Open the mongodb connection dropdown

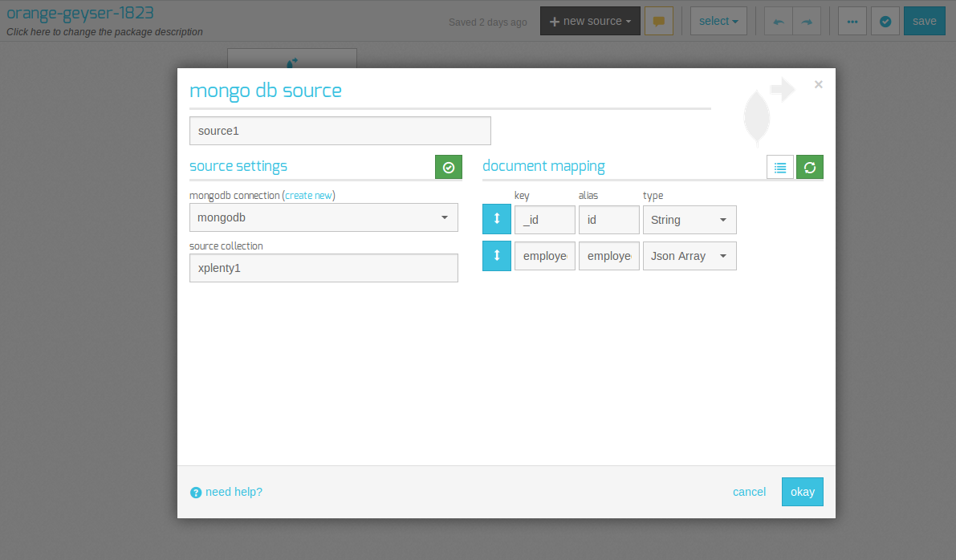point(323,217)
